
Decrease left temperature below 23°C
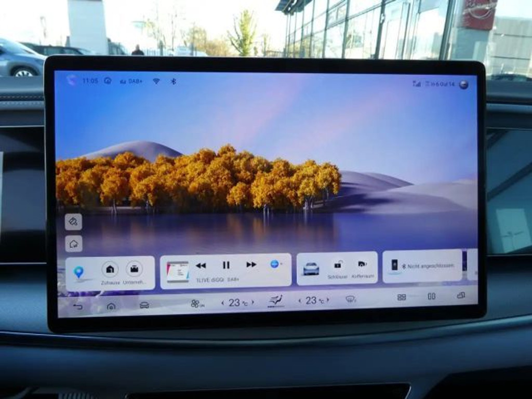tap(223, 303)
